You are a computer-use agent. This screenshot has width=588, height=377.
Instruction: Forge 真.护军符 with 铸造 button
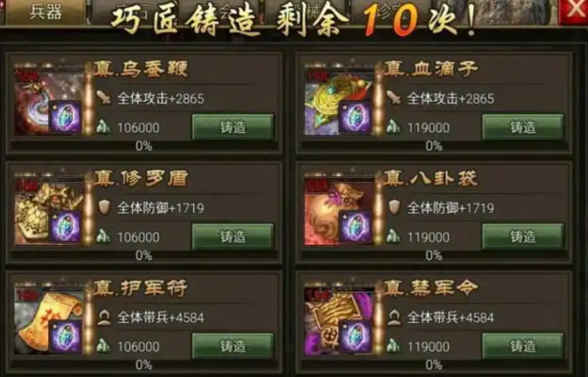[233, 346]
